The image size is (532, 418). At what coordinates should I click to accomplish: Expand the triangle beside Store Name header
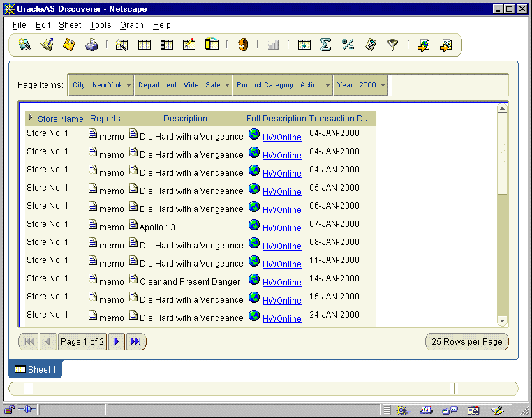point(31,118)
